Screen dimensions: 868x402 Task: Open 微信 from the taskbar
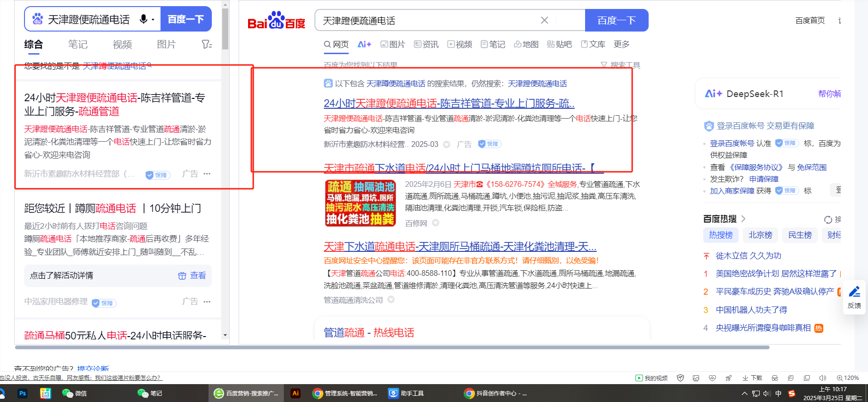74,394
